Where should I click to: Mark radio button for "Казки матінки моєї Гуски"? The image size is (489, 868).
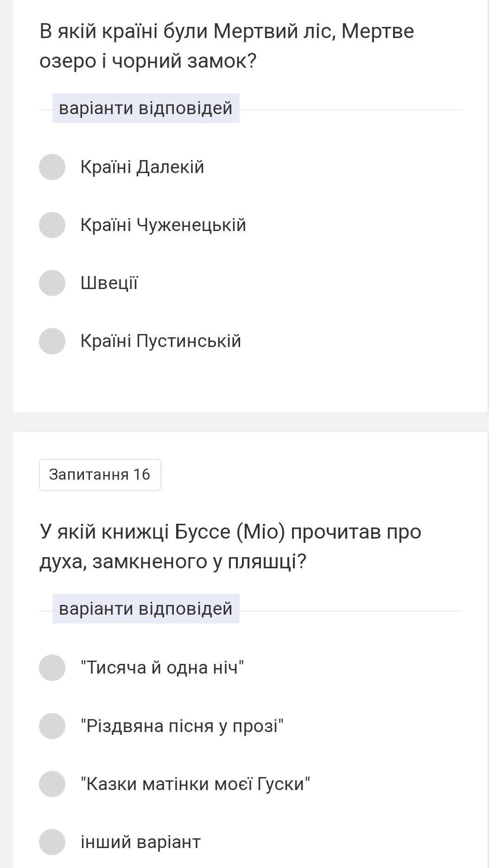[x=52, y=784]
